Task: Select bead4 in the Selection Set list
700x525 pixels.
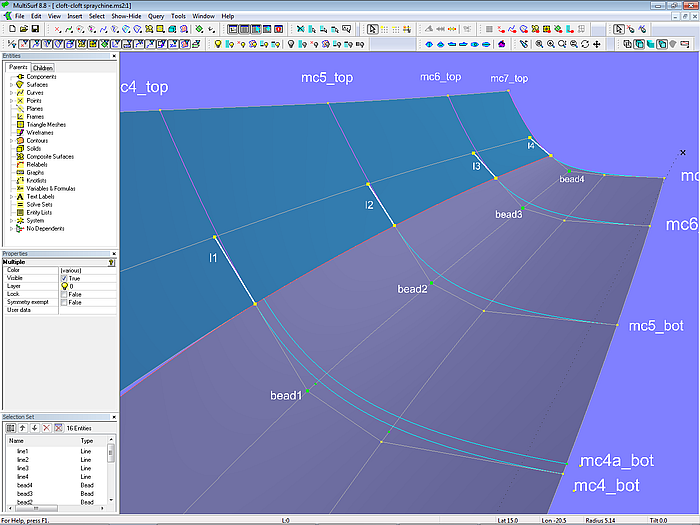Action: [25, 485]
